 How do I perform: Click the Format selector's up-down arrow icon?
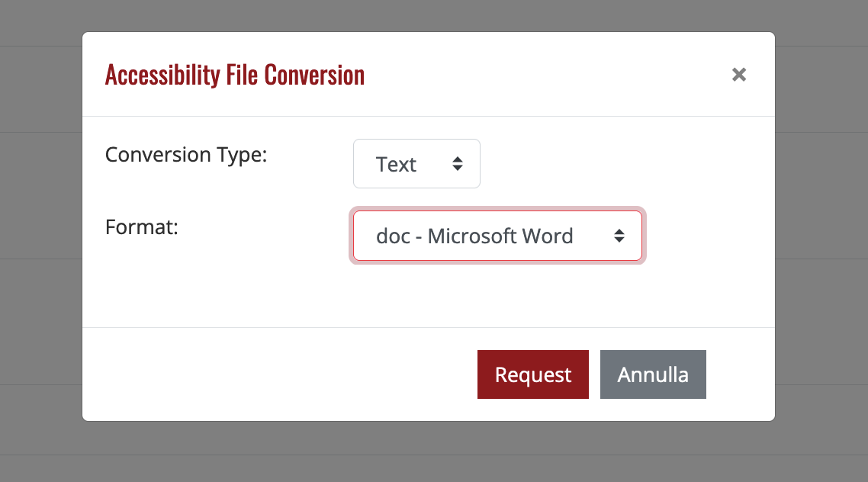(x=619, y=236)
